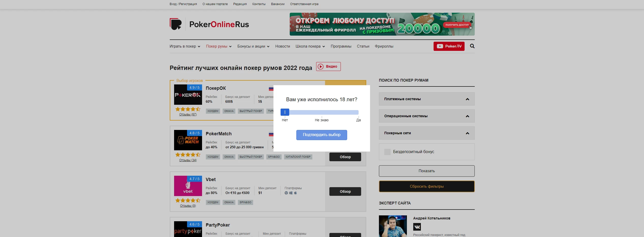Click ХОЛДЕМ tag in ПокерОК card
The height and width of the screenshot is (237, 644).
pos(213,111)
